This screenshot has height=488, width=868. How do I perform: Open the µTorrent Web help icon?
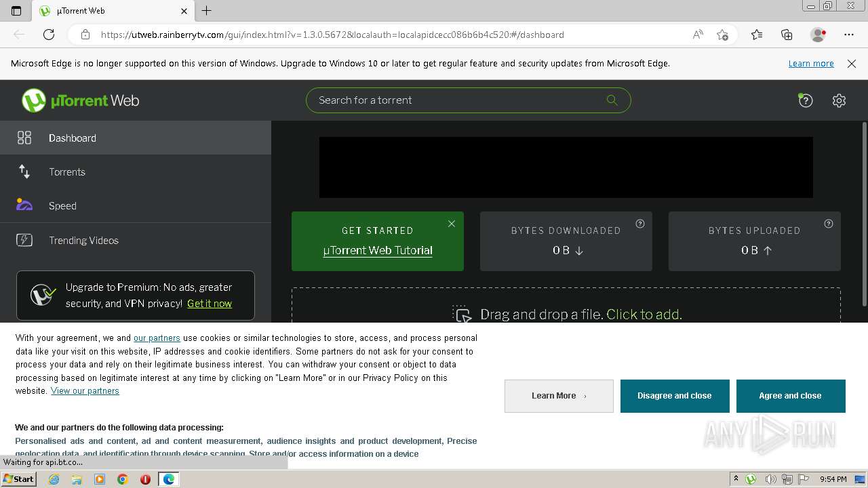[x=806, y=100]
